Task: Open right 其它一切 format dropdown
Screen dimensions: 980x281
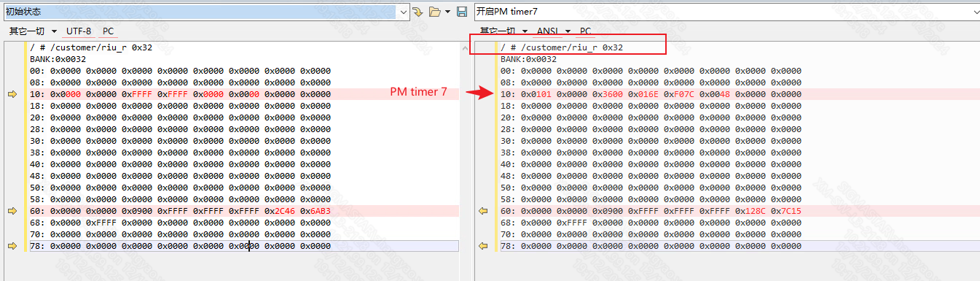Action: (x=503, y=31)
